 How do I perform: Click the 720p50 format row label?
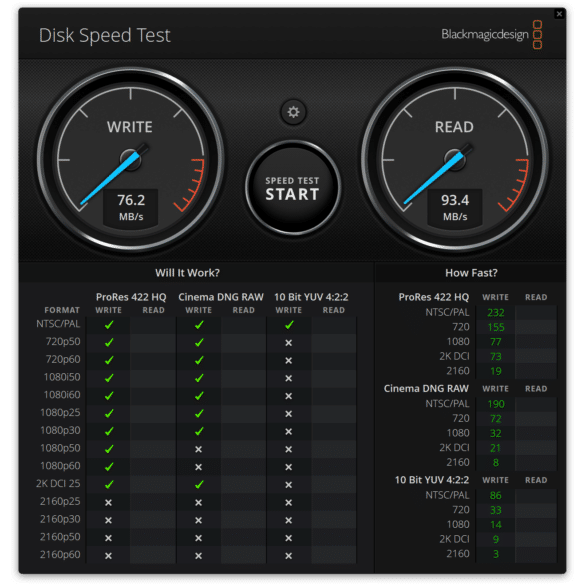(x=63, y=341)
